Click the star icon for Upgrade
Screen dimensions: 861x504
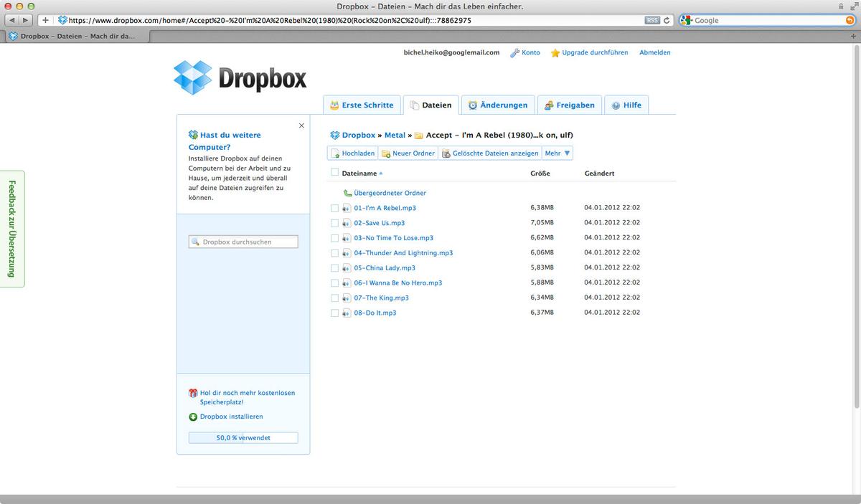click(x=555, y=53)
